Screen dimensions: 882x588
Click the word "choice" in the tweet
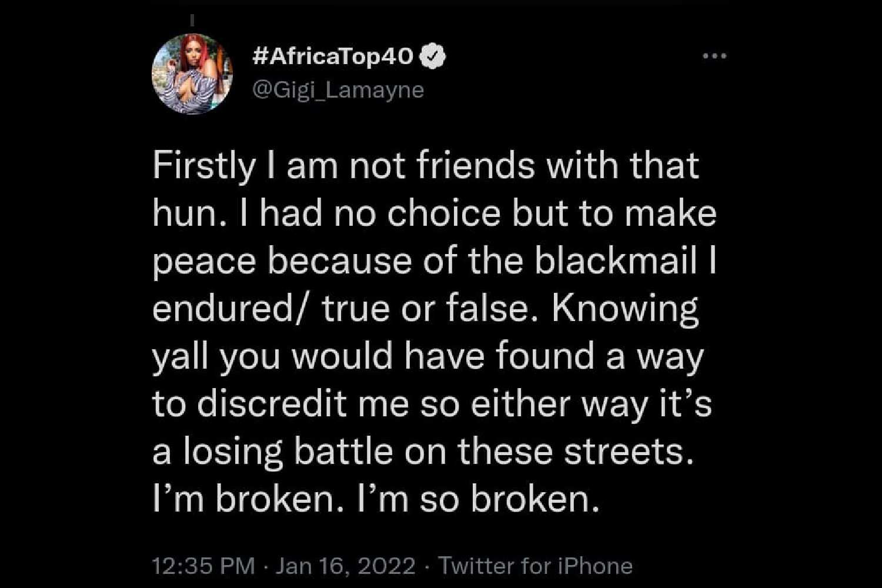[444, 214]
